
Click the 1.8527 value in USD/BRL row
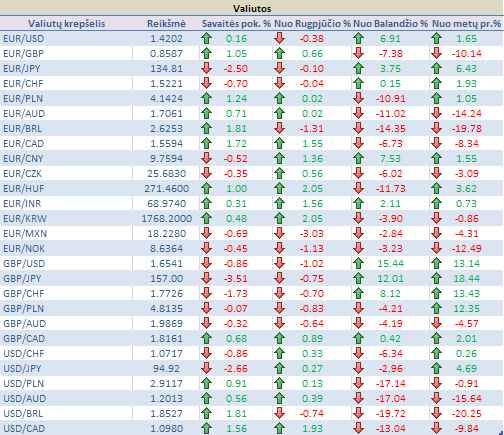pyautogui.click(x=166, y=413)
